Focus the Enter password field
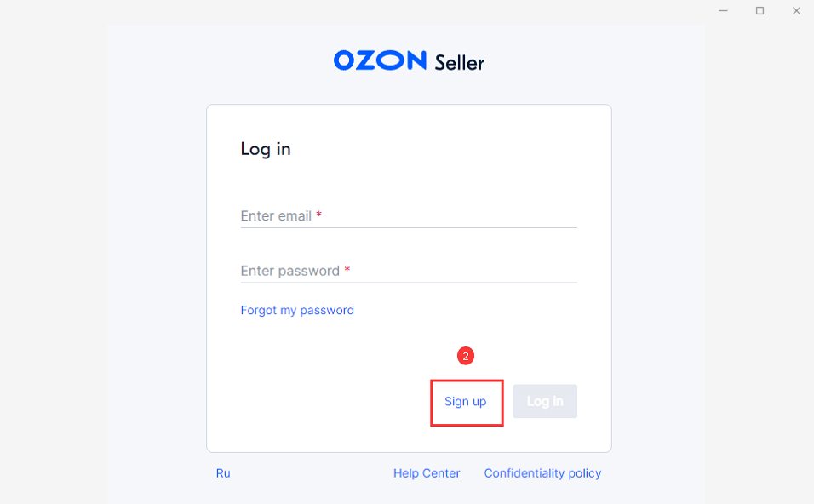Screen dimensions: 814x504 409,271
